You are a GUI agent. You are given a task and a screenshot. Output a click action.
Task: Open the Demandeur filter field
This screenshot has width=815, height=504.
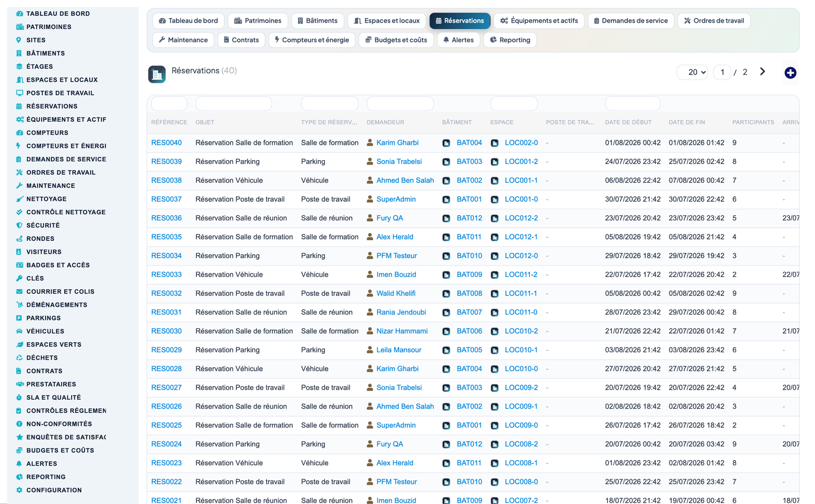pos(400,104)
